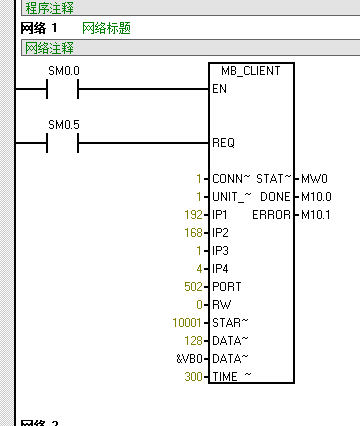
Task: Click the EN input pin label
Action: [220, 89]
